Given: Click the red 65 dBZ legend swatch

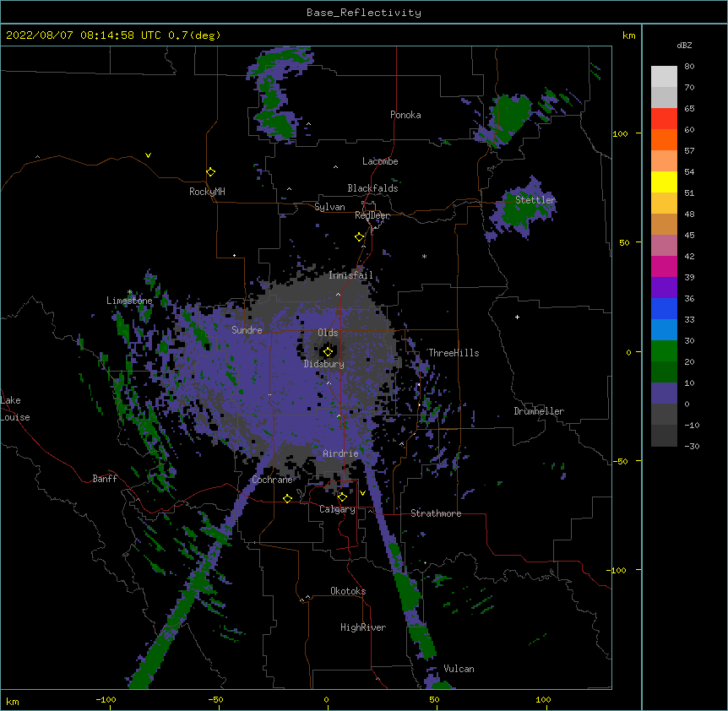Looking at the screenshot, I should tap(664, 118).
